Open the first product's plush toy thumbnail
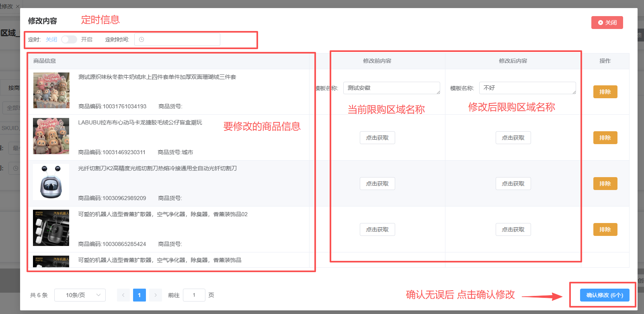This screenshot has height=314, width=644. point(51,91)
